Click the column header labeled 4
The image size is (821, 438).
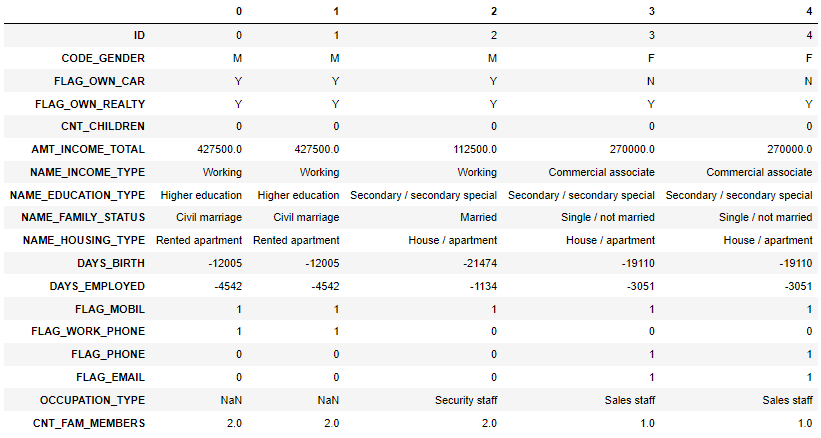point(809,12)
